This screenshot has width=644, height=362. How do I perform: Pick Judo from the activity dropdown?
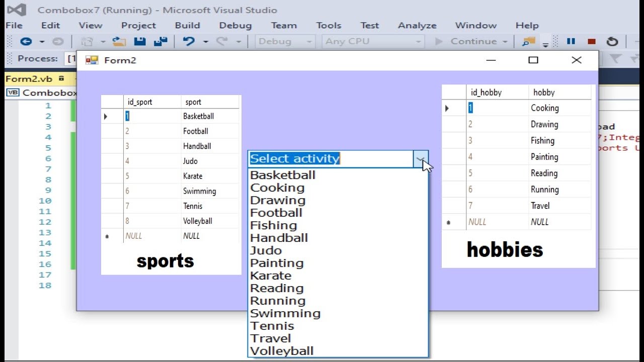point(338,250)
